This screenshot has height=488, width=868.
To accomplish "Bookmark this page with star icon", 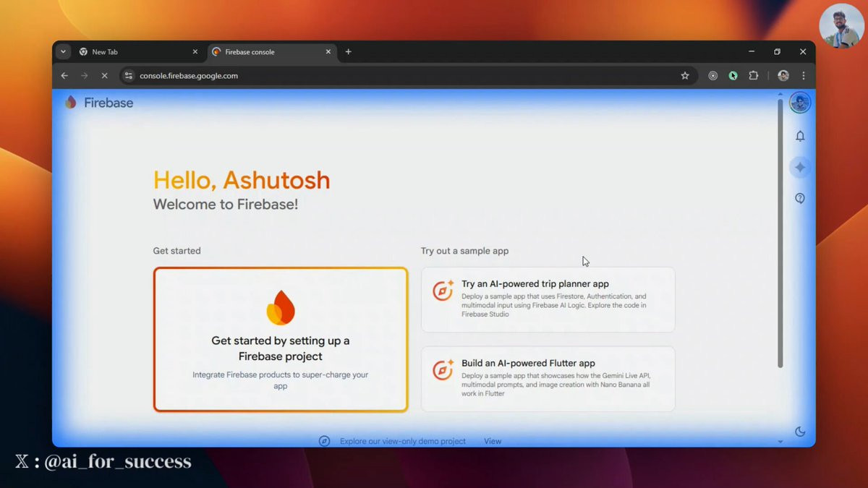I will 685,75.
